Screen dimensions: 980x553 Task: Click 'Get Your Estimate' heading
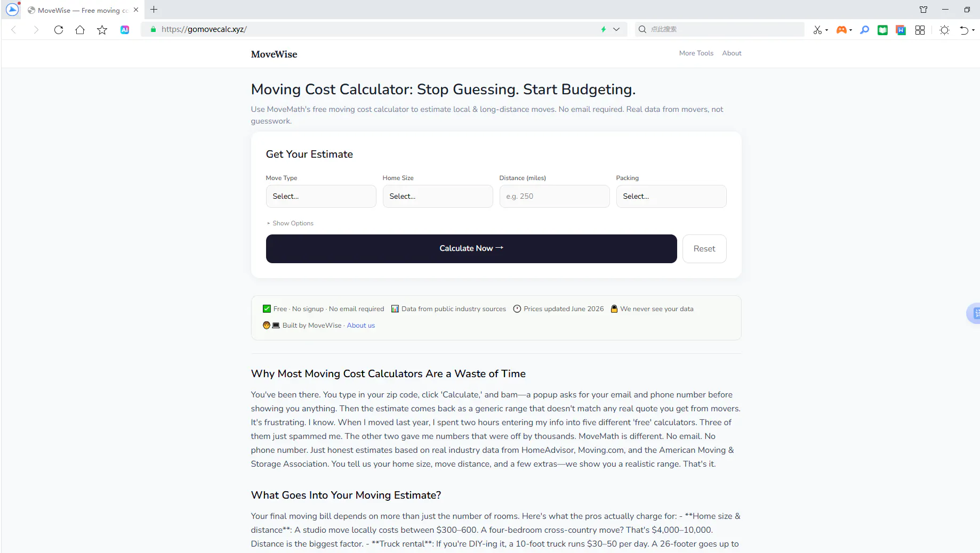point(309,154)
